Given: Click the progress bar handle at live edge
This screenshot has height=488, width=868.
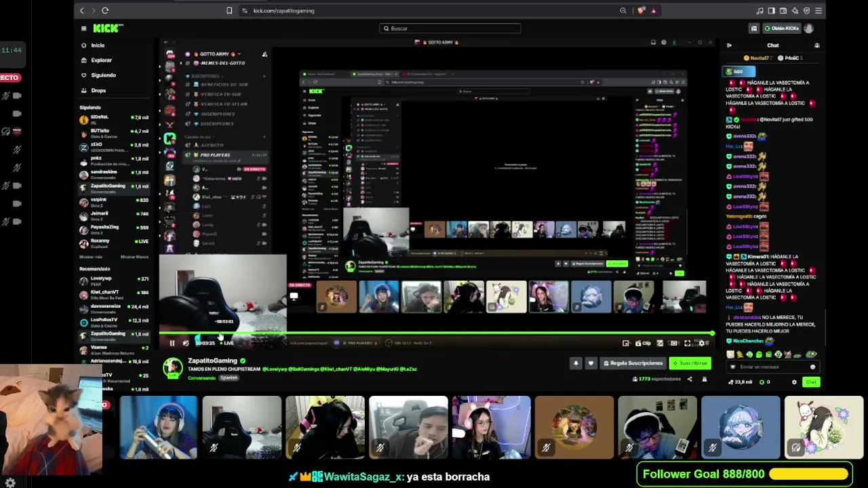Looking at the screenshot, I should point(712,333).
